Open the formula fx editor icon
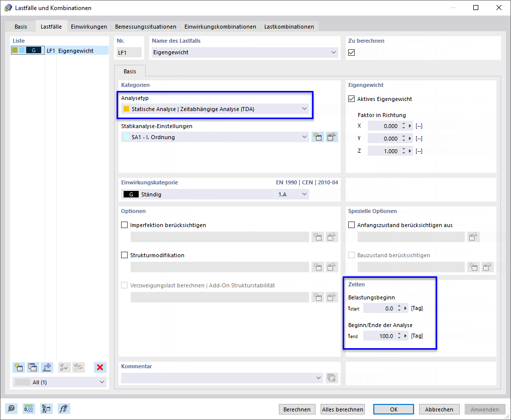The width and height of the screenshot is (511, 420). [63, 408]
